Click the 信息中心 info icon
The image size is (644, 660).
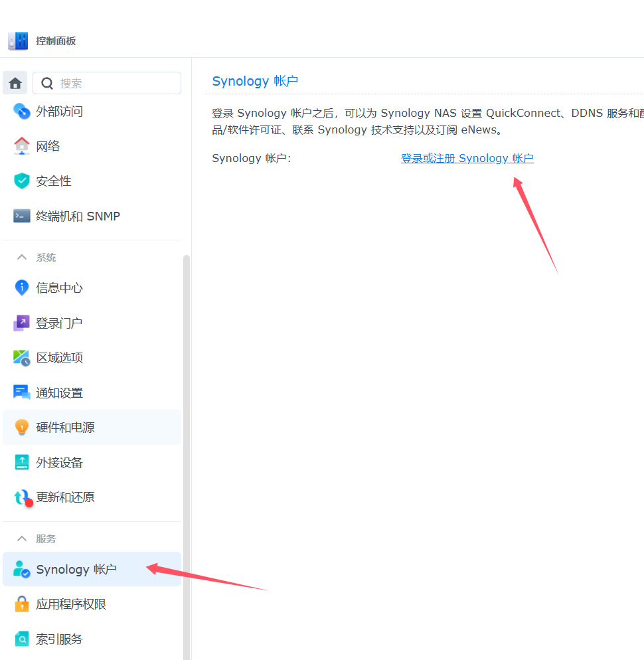22,288
